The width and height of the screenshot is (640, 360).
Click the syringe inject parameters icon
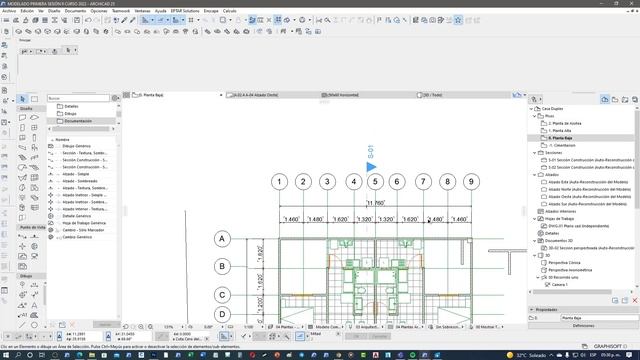tap(132, 20)
